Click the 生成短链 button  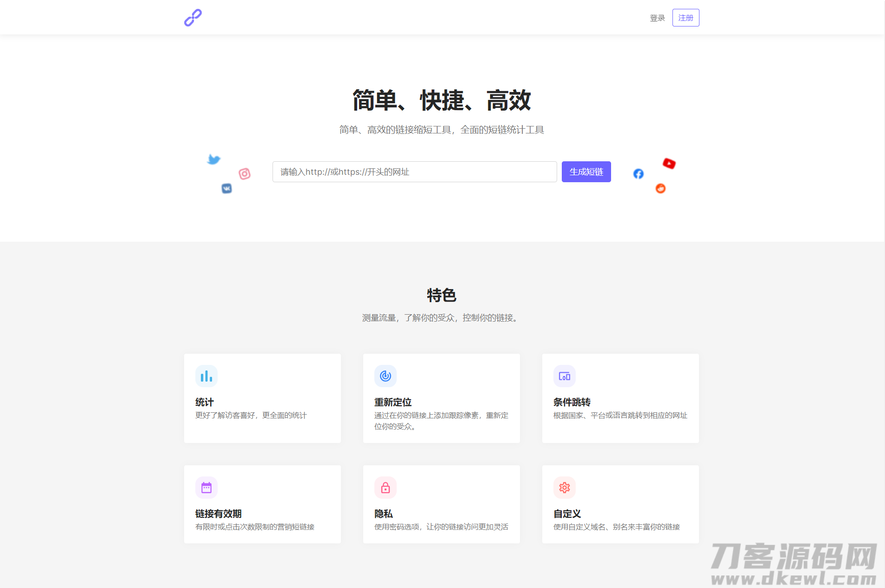pyautogui.click(x=586, y=172)
